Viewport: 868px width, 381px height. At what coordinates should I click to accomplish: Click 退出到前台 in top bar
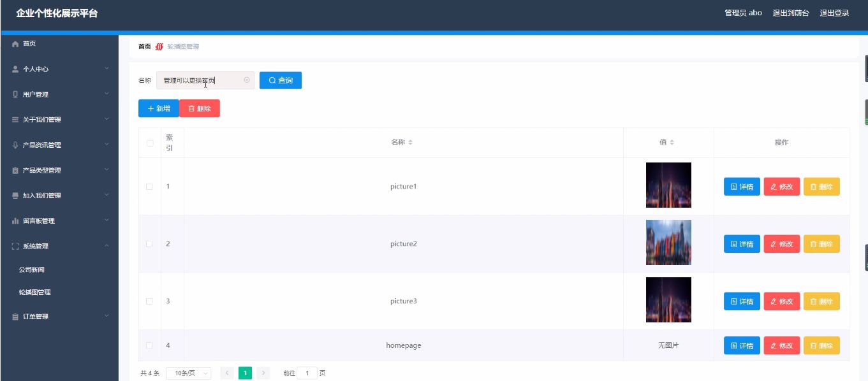pyautogui.click(x=791, y=13)
